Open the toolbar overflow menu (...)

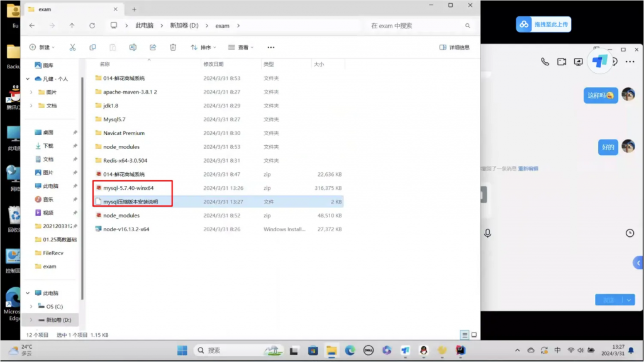pyautogui.click(x=270, y=47)
